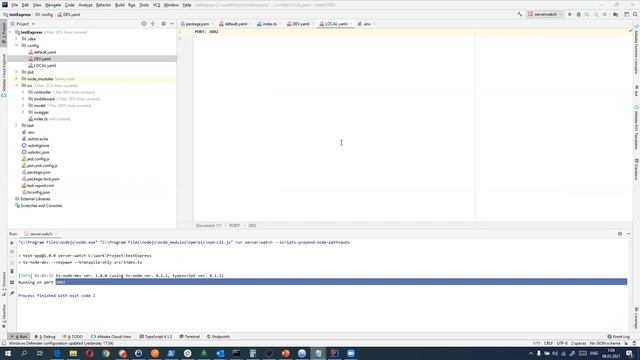
Task: Click the Search Everywhere magnifier icon
Action: pyautogui.click(x=635, y=14)
